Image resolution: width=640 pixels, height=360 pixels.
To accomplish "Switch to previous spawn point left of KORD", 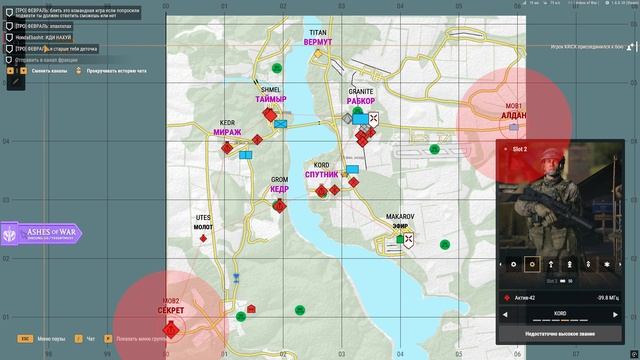I will pyautogui.click(x=505, y=315).
